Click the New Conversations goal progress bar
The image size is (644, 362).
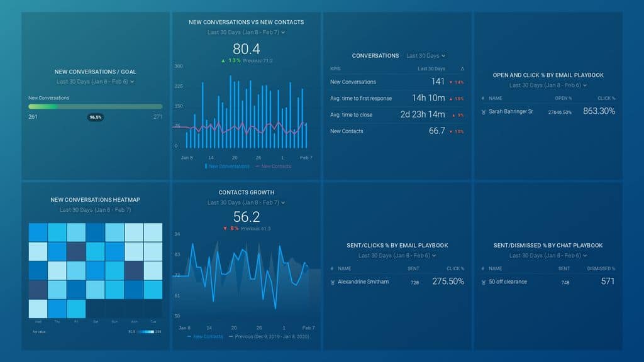point(95,107)
